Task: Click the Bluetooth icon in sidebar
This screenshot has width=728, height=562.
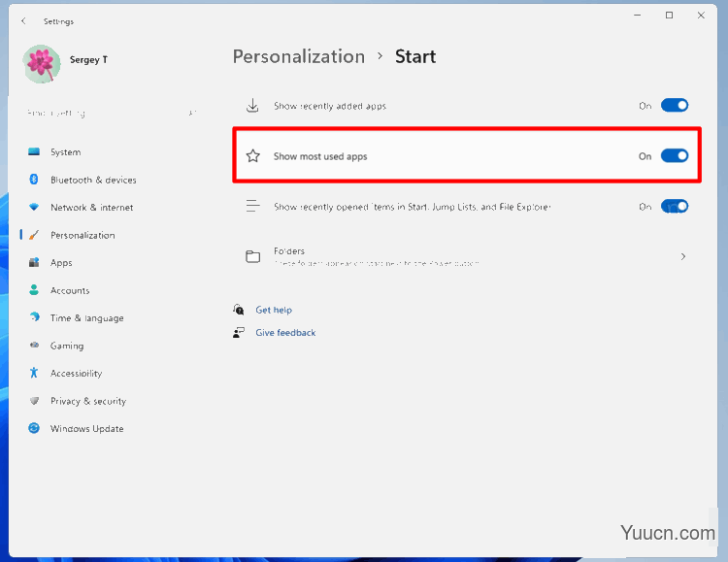Action: [34, 180]
